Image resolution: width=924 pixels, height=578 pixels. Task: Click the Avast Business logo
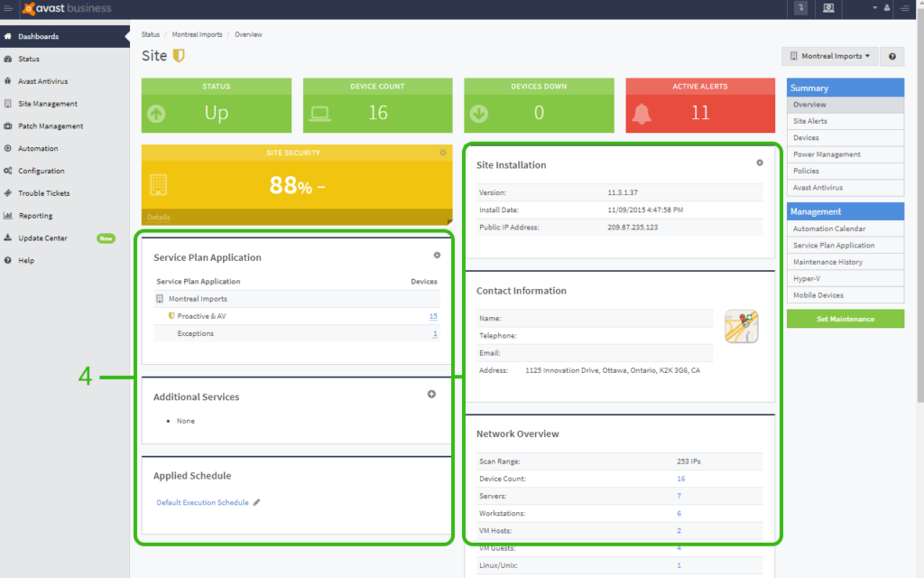coord(67,8)
